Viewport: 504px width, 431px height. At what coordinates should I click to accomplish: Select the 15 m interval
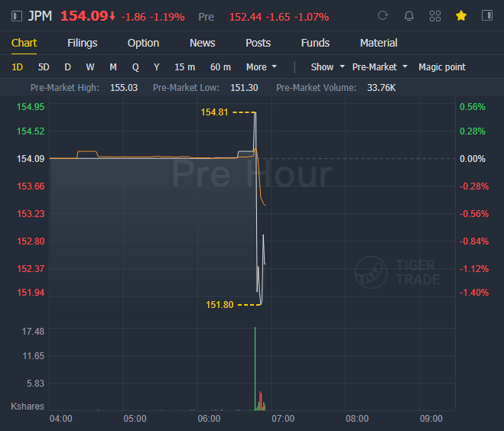tap(185, 67)
